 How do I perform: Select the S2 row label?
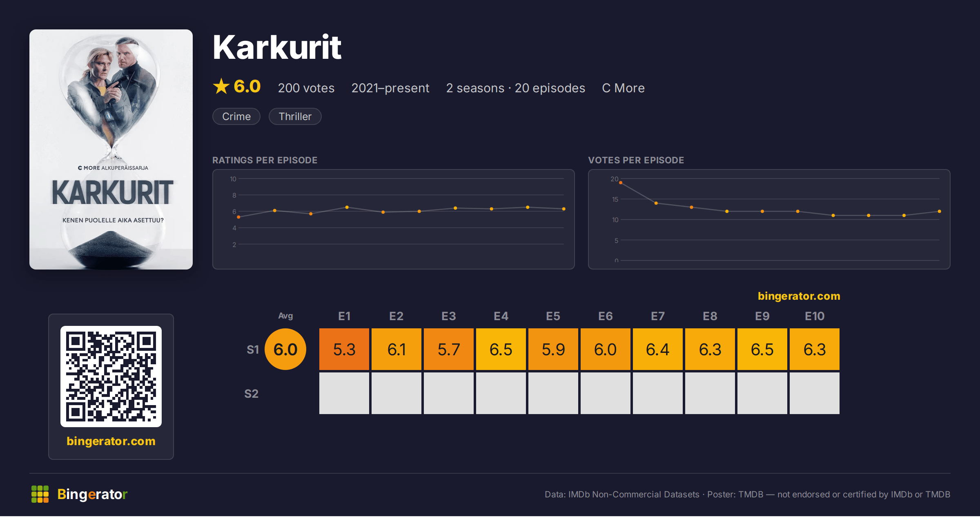(x=252, y=394)
